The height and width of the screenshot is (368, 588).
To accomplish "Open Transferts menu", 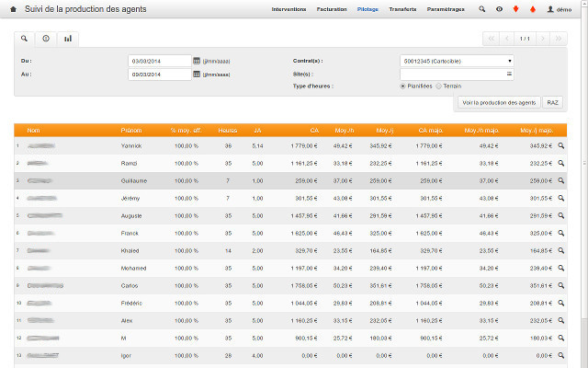I will [402, 9].
